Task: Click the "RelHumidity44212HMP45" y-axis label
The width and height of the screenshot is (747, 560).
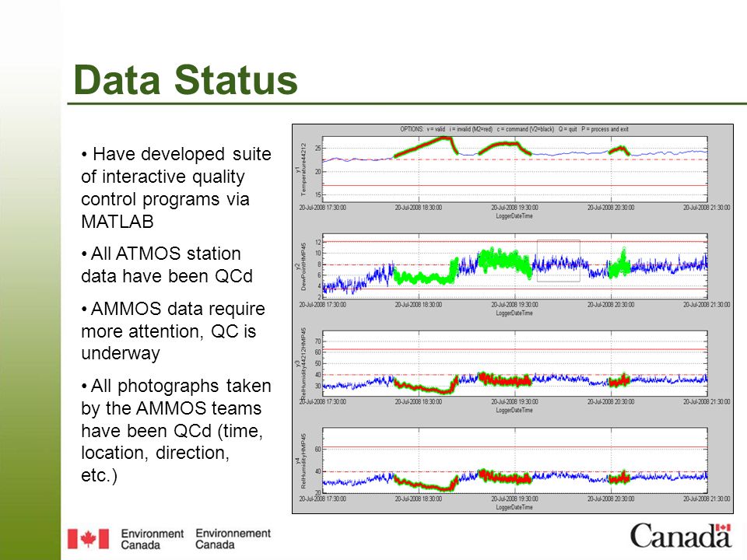Action: (x=303, y=363)
